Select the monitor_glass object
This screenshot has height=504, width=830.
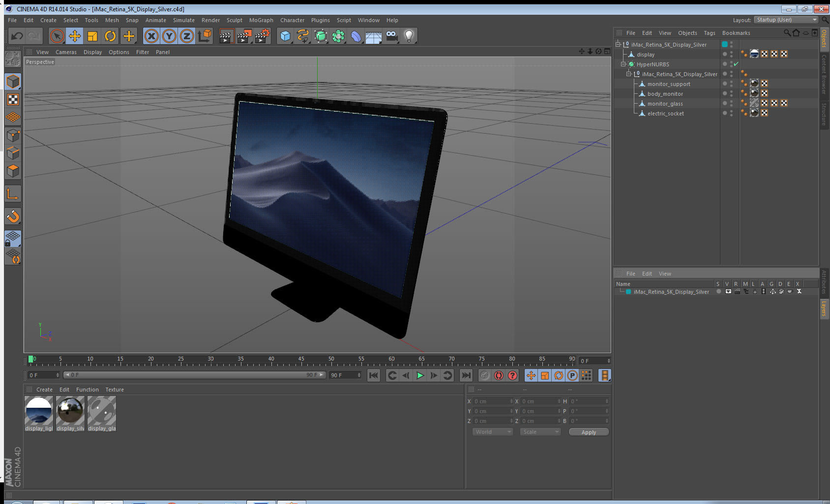click(x=665, y=104)
